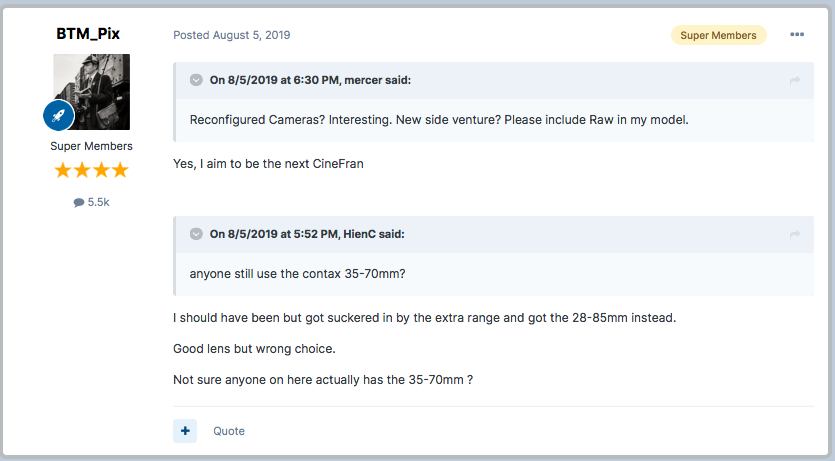The height and width of the screenshot is (461, 835).
Task: Open BTM_Pix's profile avatar image
Action: [x=92, y=92]
